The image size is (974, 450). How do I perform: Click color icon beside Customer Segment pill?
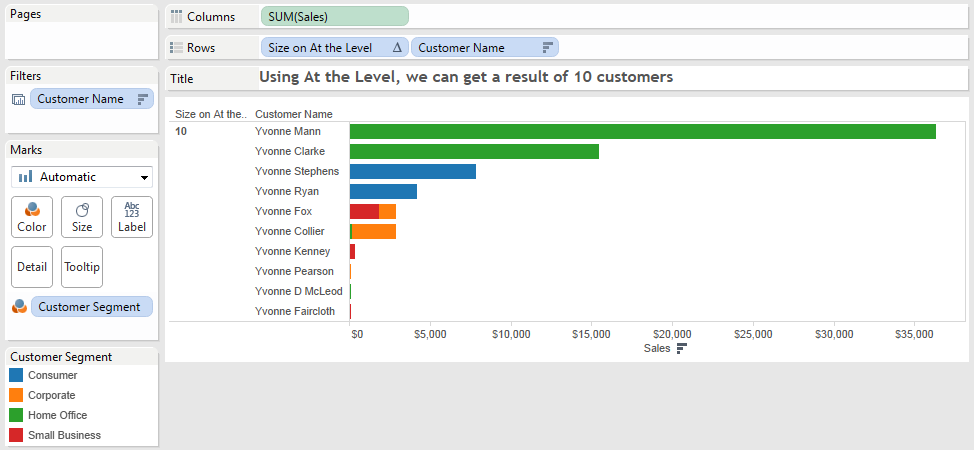[18, 307]
